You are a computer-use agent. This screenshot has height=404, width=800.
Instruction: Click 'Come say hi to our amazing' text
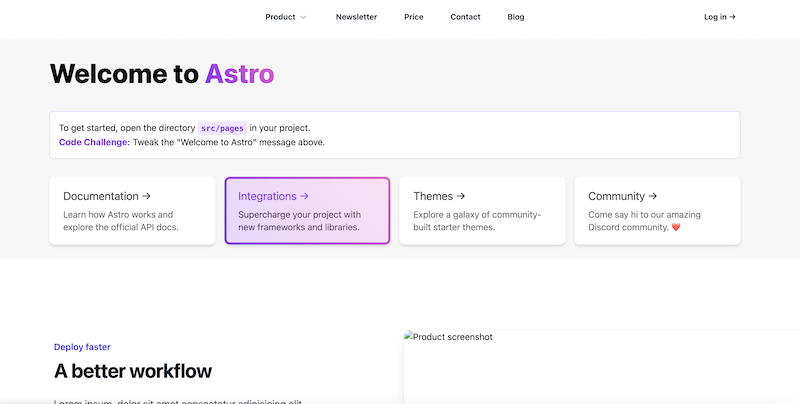[644, 215]
